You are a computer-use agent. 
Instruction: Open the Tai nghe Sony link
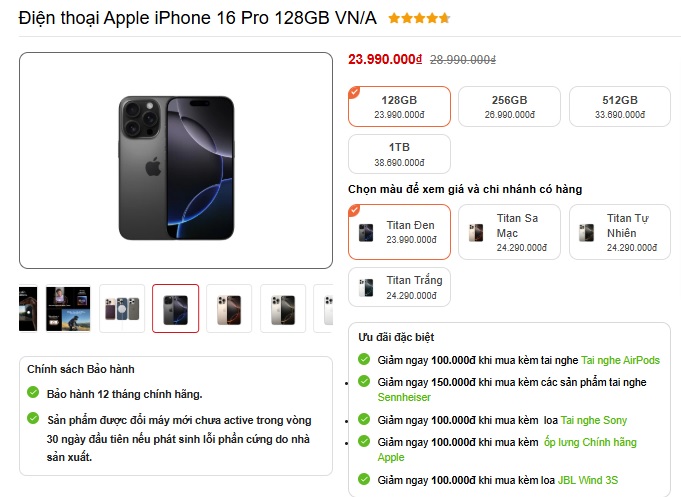594,420
